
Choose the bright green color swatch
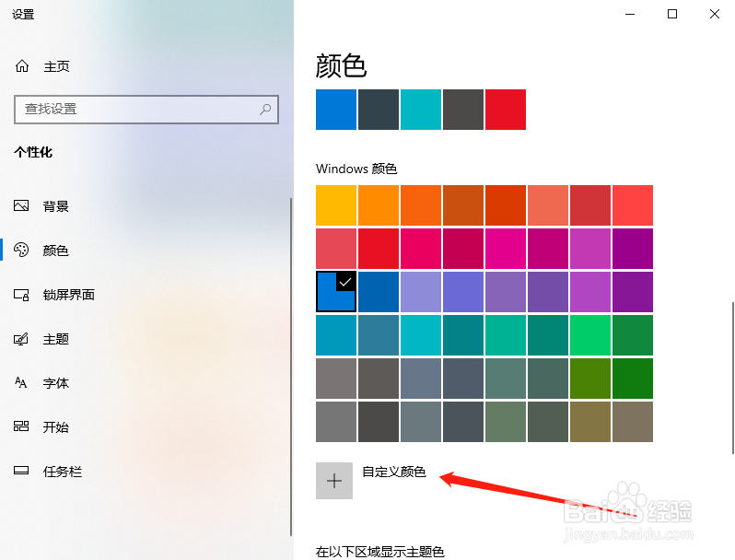590,334
